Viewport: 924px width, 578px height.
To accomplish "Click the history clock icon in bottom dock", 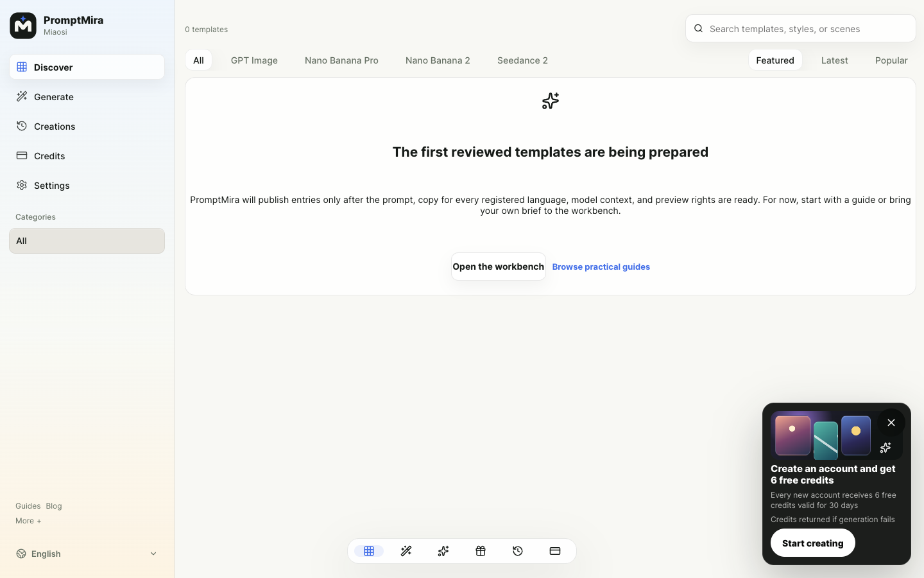I will click(518, 551).
